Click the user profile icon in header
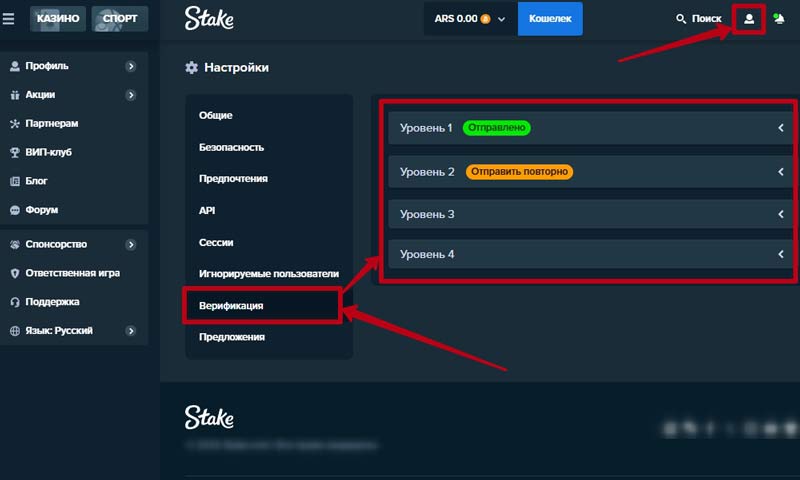This screenshot has height=480, width=800. [749, 19]
